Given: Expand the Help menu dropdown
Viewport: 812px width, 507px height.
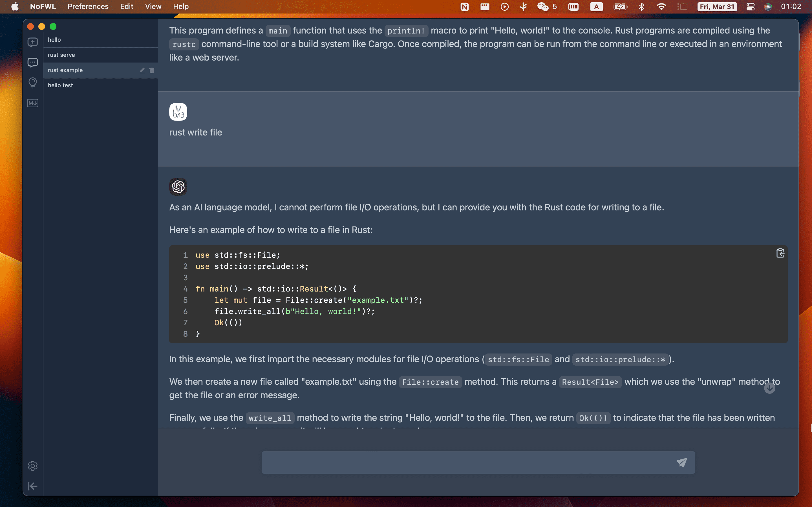Looking at the screenshot, I should (x=180, y=6).
